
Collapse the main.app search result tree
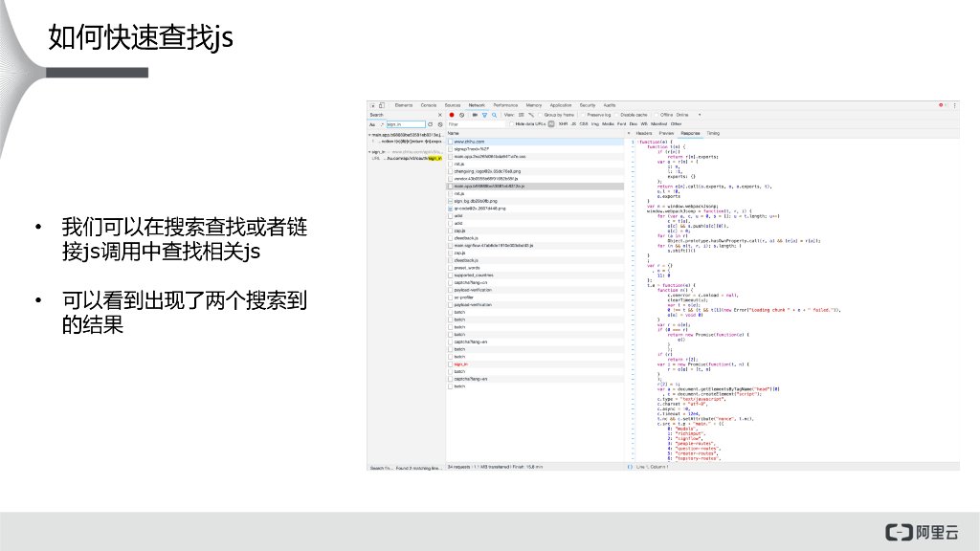[x=369, y=135]
